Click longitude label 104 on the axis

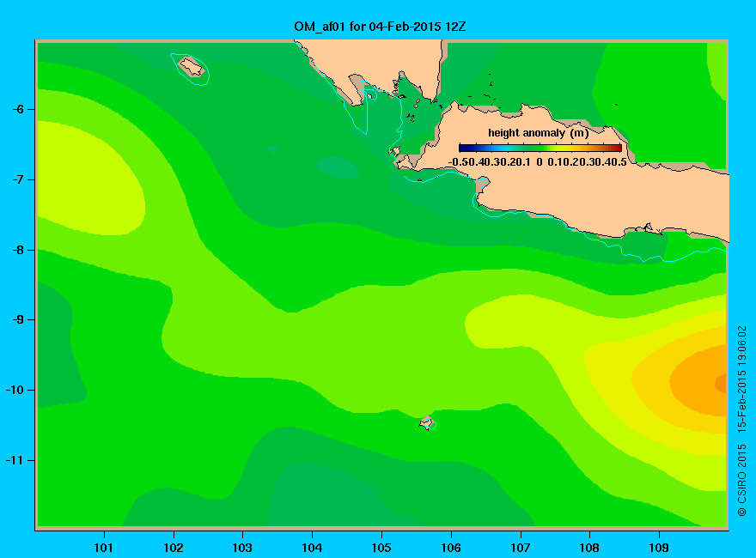tap(312, 548)
